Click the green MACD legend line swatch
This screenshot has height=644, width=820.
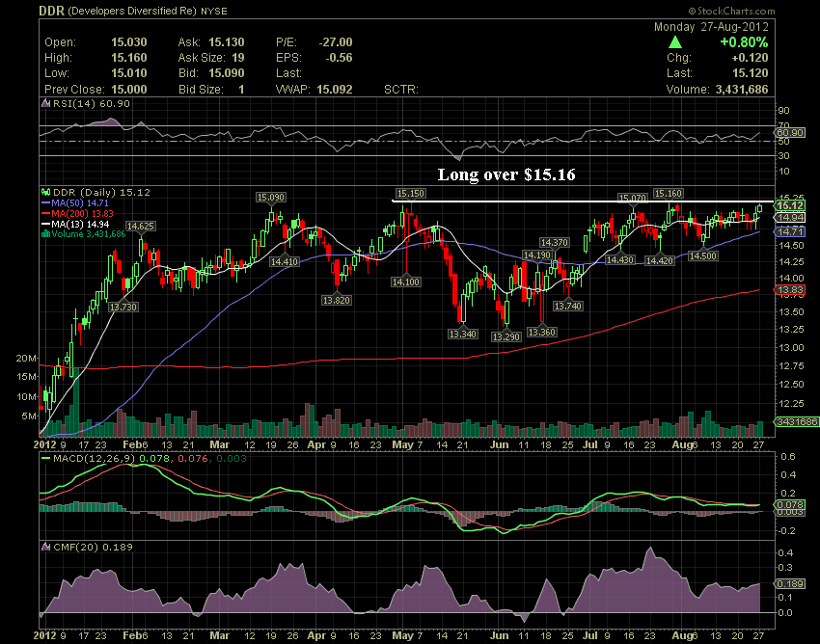[46, 459]
